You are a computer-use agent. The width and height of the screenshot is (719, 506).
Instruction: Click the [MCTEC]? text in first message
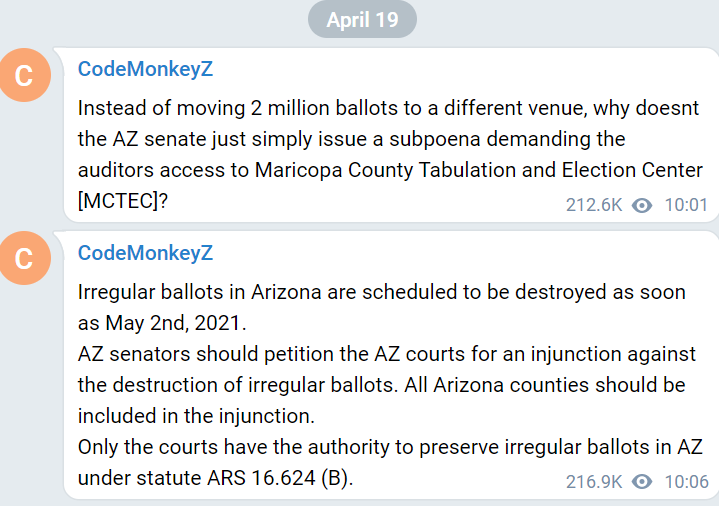click(x=123, y=200)
